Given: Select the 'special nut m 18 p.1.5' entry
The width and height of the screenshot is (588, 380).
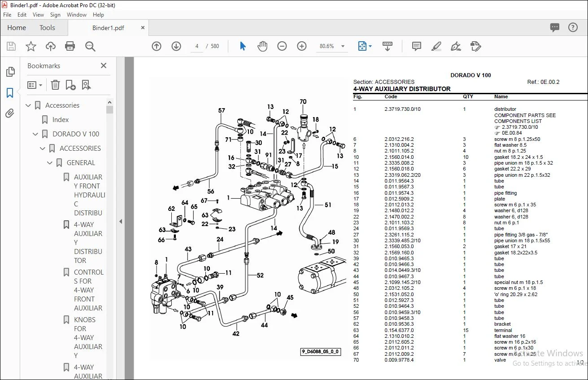Looking at the screenshot, I should pos(518,282).
